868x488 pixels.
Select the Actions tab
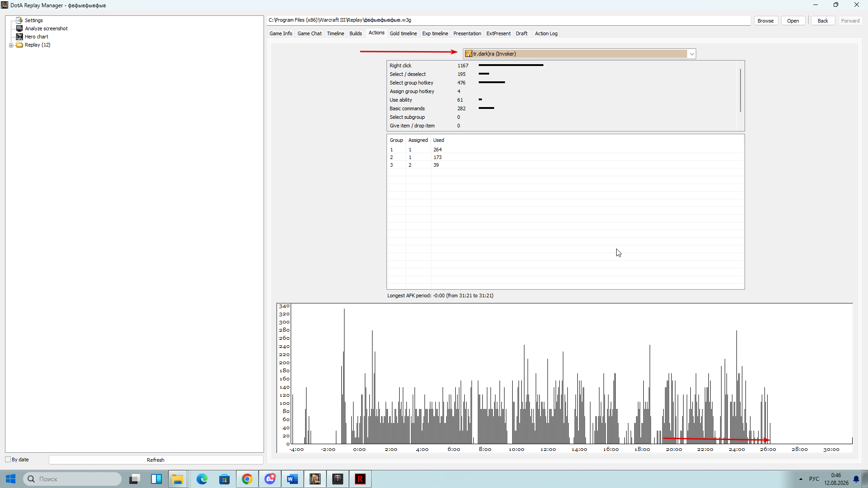pos(377,33)
